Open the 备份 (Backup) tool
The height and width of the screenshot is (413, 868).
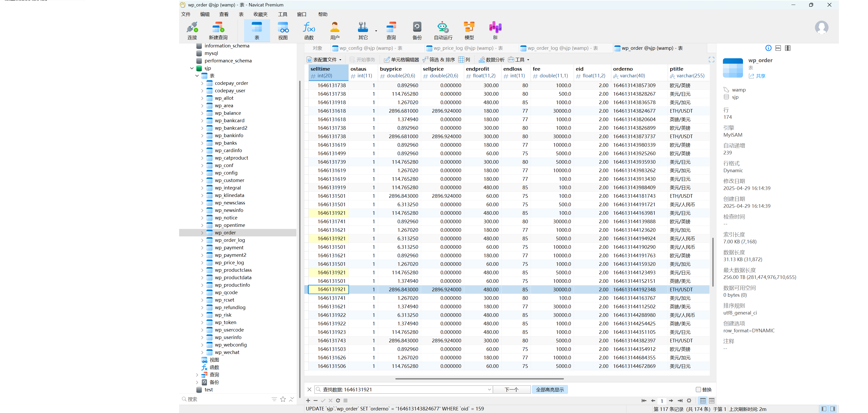pyautogui.click(x=417, y=30)
